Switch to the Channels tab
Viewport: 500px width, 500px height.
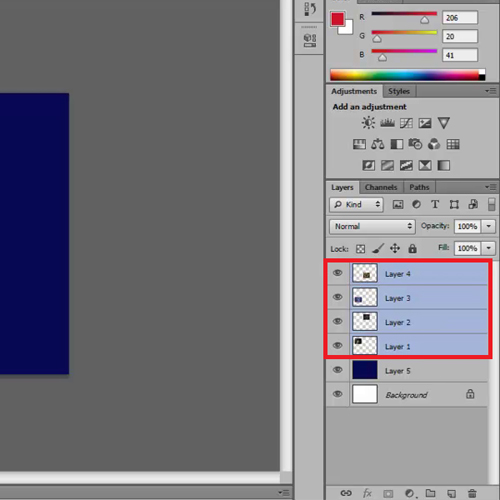pos(381,187)
